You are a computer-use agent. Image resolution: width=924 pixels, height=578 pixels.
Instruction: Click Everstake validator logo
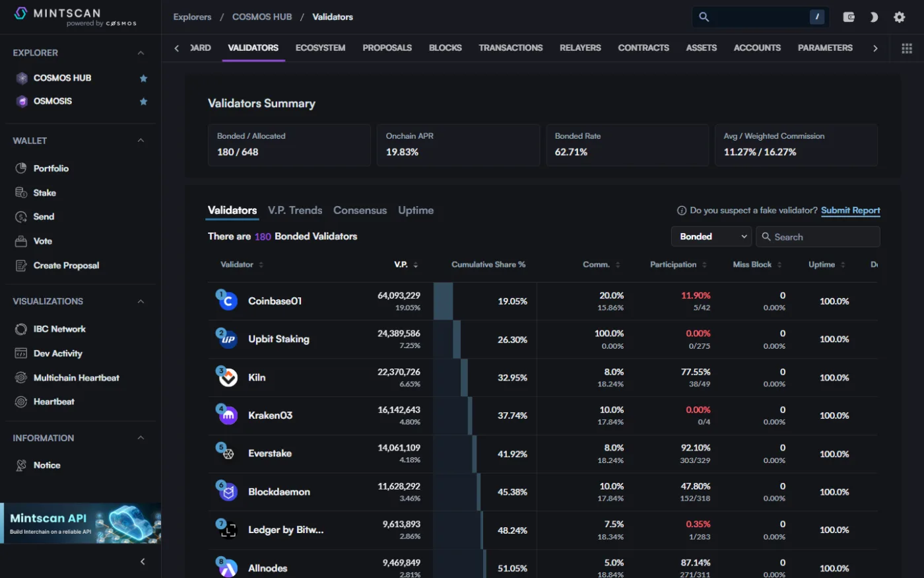(228, 454)
